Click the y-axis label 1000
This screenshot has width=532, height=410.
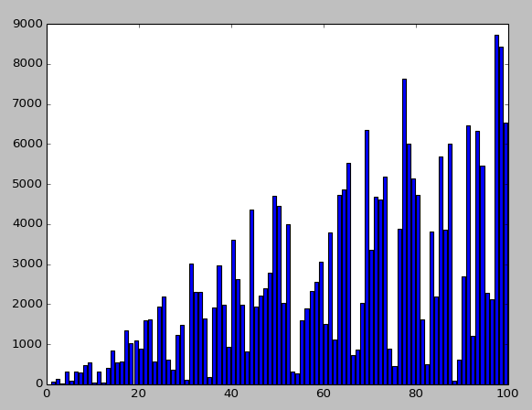point(27,344)
